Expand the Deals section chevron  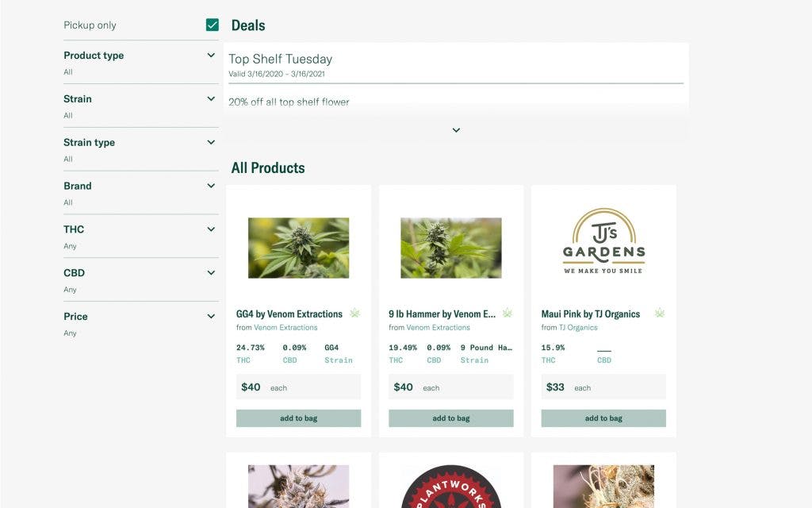[x=455, y=129]
